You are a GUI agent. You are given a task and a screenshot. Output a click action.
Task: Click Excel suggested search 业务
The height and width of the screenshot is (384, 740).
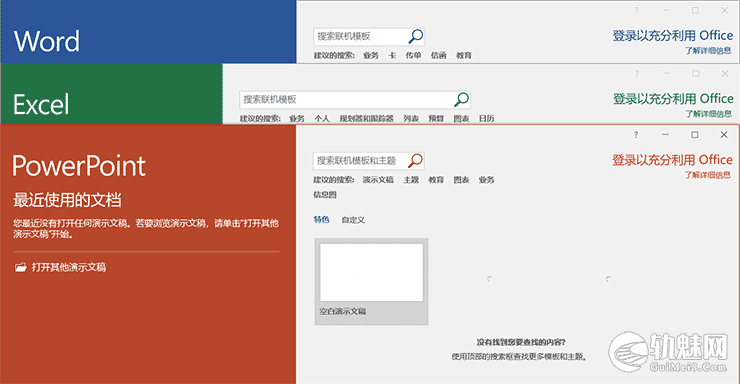297,118
